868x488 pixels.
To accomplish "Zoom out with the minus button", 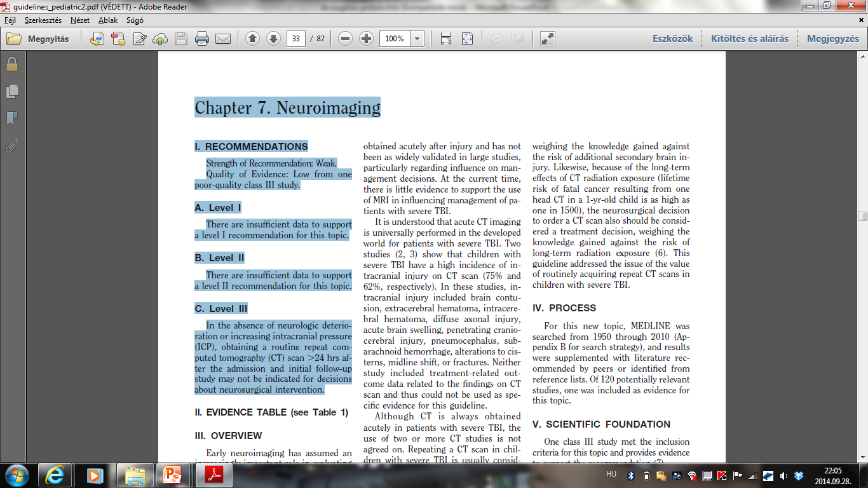I will (x=345, y=39).
